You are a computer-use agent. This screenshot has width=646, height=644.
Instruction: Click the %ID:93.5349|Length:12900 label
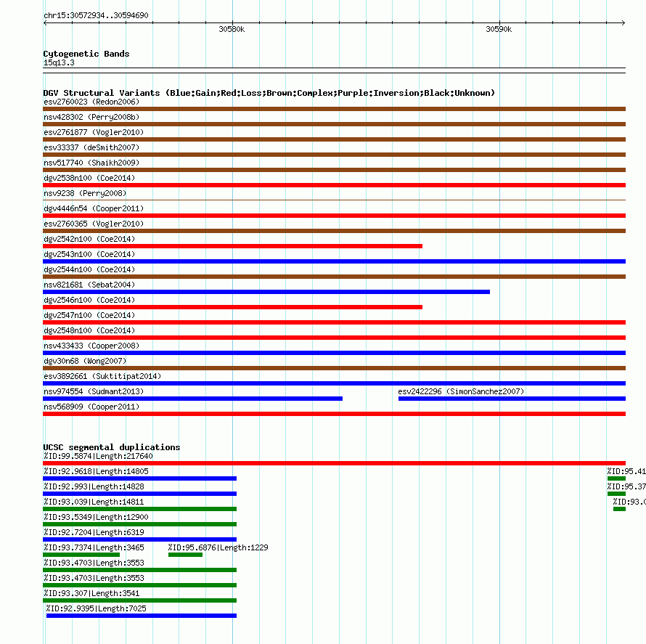point(96,517)
